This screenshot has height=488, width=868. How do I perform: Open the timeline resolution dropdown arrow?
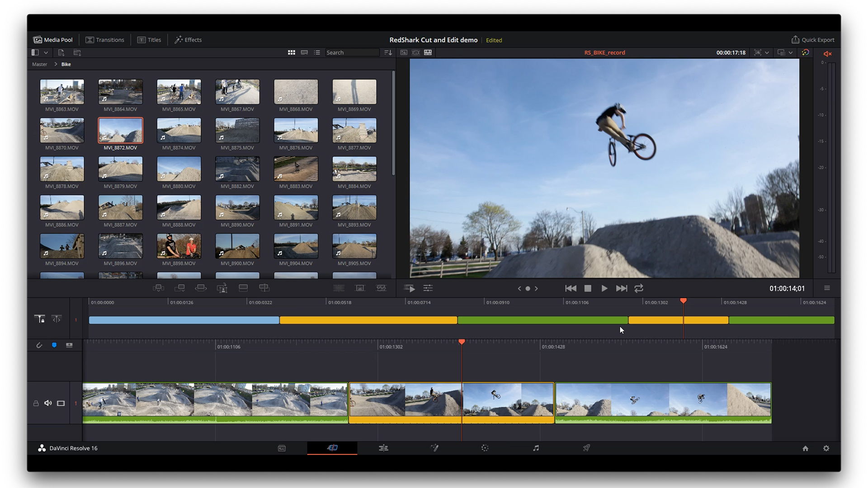pyautogui.click(x=791, y=53)
